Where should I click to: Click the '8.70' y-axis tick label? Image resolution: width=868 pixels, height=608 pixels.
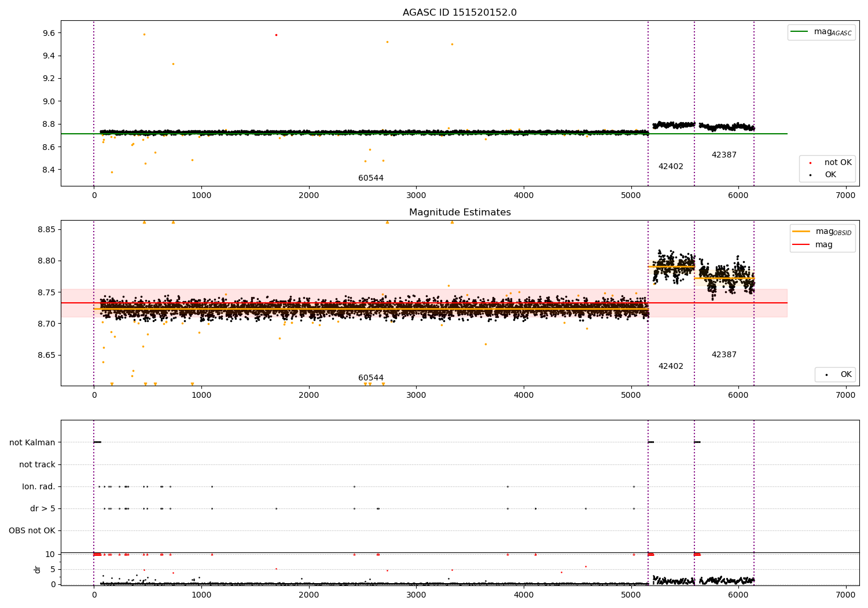(46, 324)
